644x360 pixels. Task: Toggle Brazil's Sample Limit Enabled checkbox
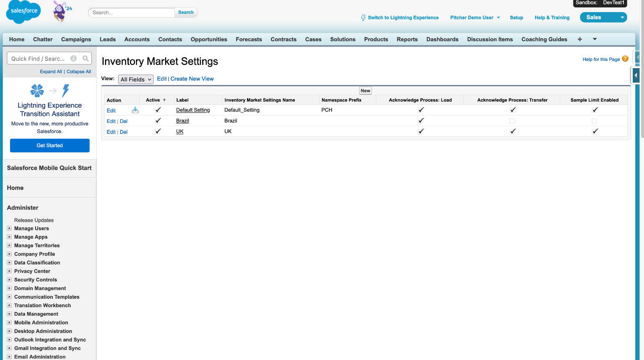pos(594,121)
